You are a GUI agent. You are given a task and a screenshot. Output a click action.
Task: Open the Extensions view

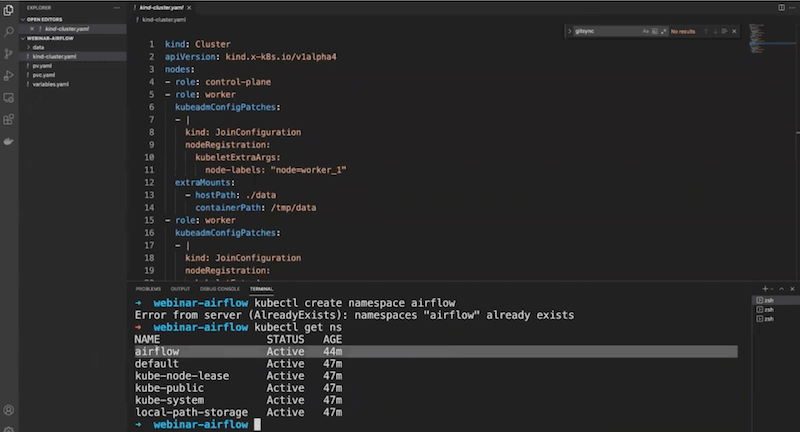click(9, 119)
